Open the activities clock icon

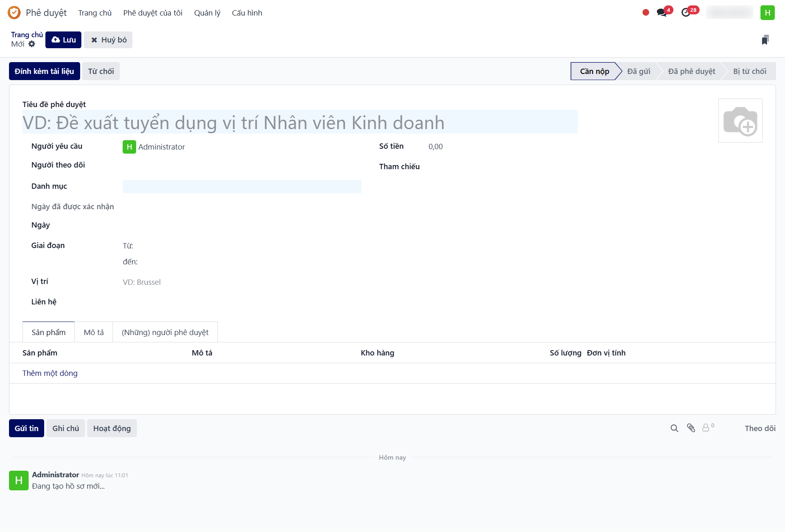click(686, 13)
